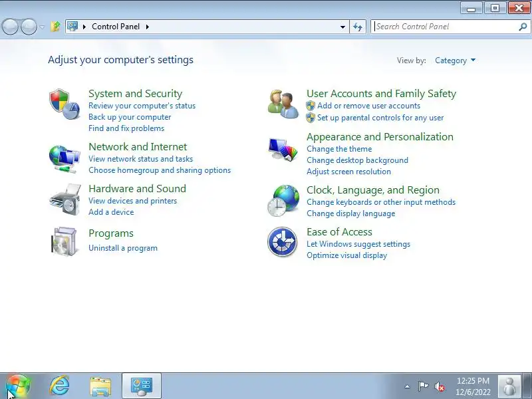Click the taskbar icon right of the clock
Image resolution: width=532 pixels, height=399 pixels.
[509, 386]
